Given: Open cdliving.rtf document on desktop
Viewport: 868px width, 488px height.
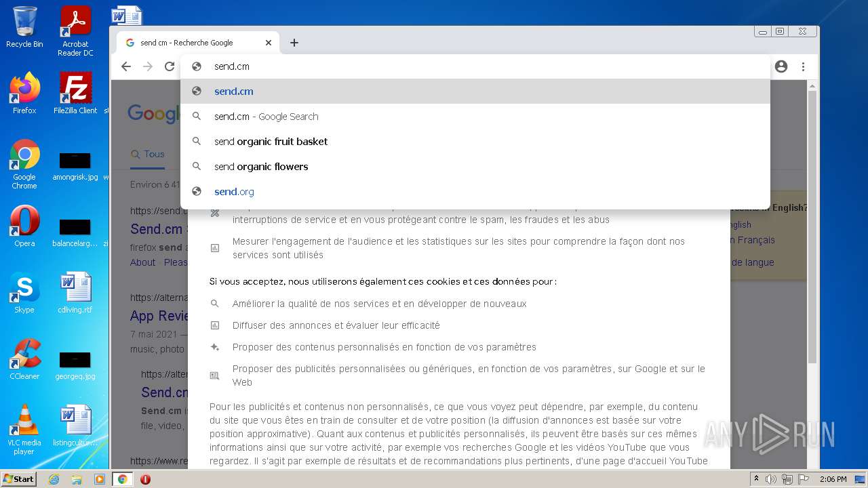Looking at the screenshot, I should 75,293.
